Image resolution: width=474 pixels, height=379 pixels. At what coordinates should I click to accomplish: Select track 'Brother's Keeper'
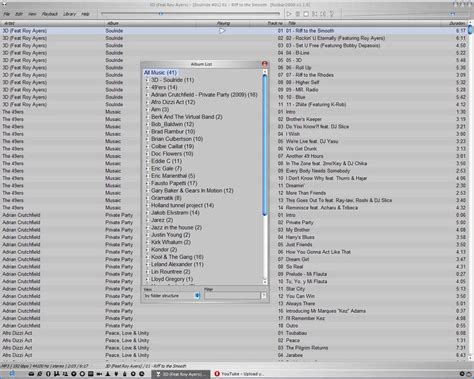[x=304, y=119]
